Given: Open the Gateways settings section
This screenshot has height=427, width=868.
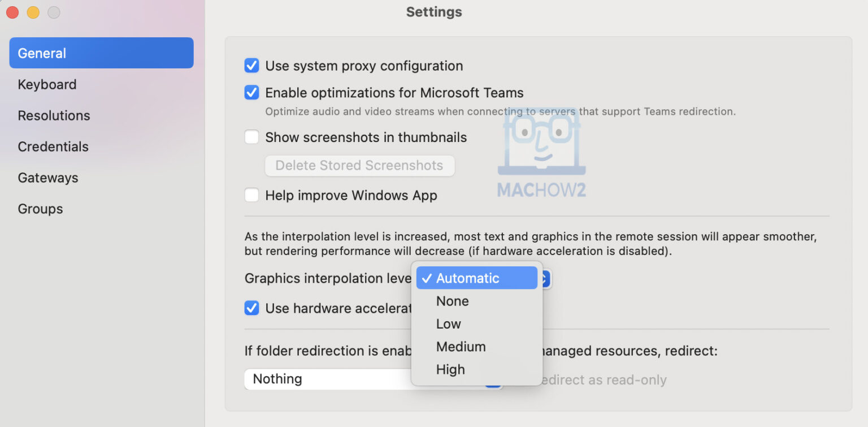Looking at the screenshot, I should click(48, 177).
